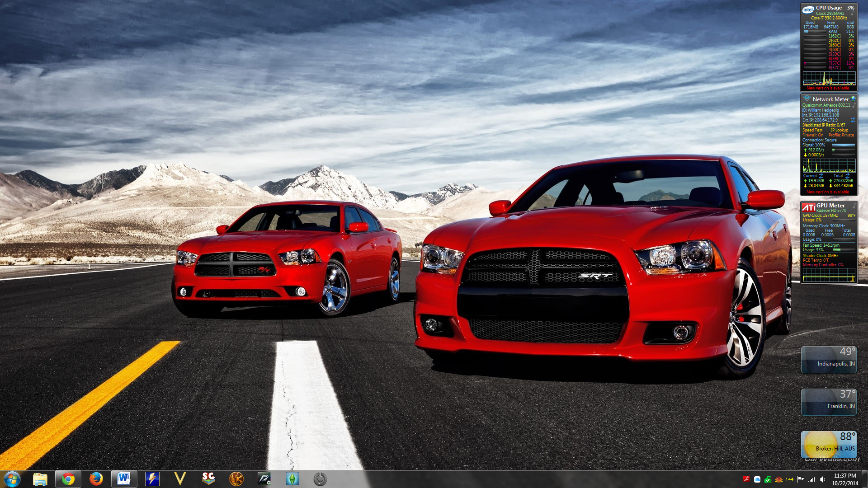868x488 pixels.
Task: Click Firewall: On in Network Meter
Action: [x=813, y=135]
